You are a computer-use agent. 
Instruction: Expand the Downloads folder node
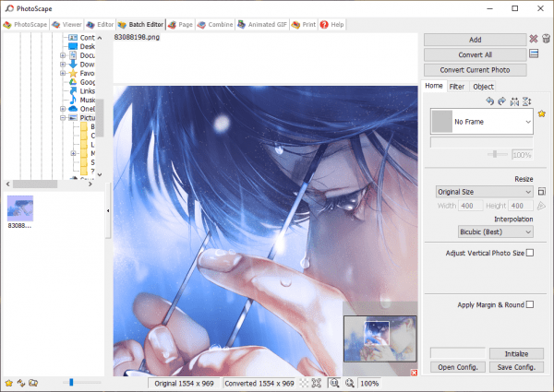[63, 65]
